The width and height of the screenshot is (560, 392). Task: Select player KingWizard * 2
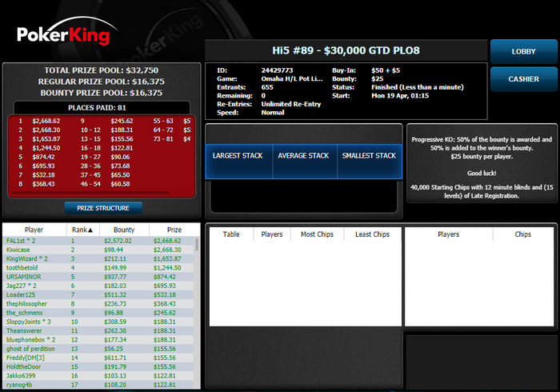point(98,258)
